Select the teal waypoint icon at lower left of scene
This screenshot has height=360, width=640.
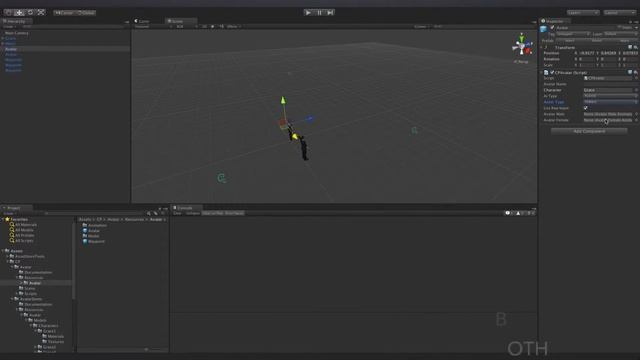[x=221, y=178]
